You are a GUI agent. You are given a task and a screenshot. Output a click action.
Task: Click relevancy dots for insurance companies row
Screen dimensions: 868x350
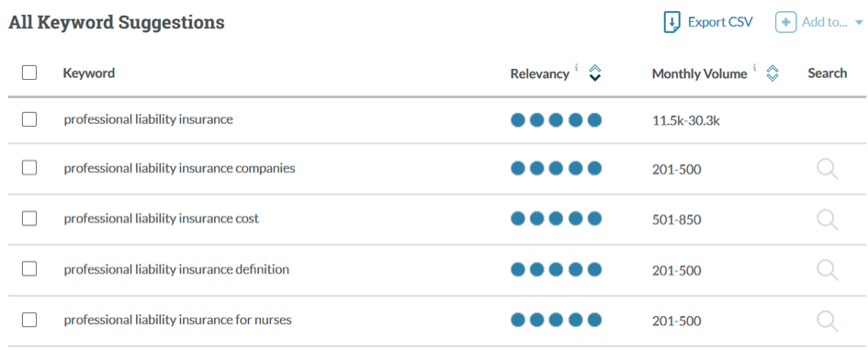click(556, 168)
